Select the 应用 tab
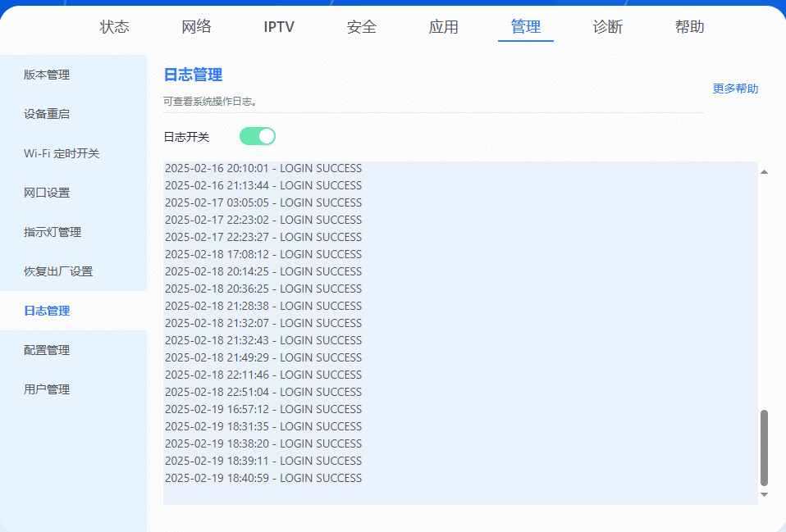The height and width of the screenshot is (532, 786). point(444,27)
